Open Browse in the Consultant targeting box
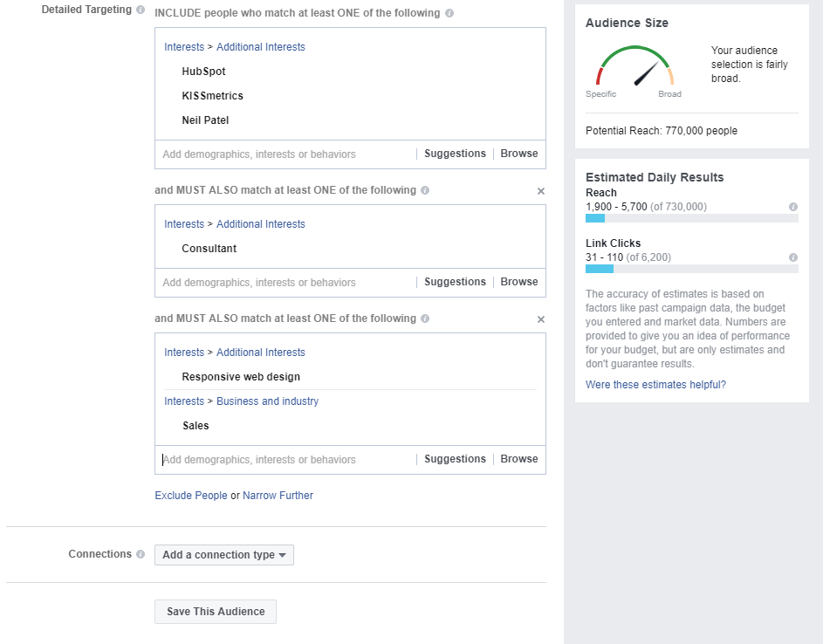This screenshot has width=823, height=644. 519,282
